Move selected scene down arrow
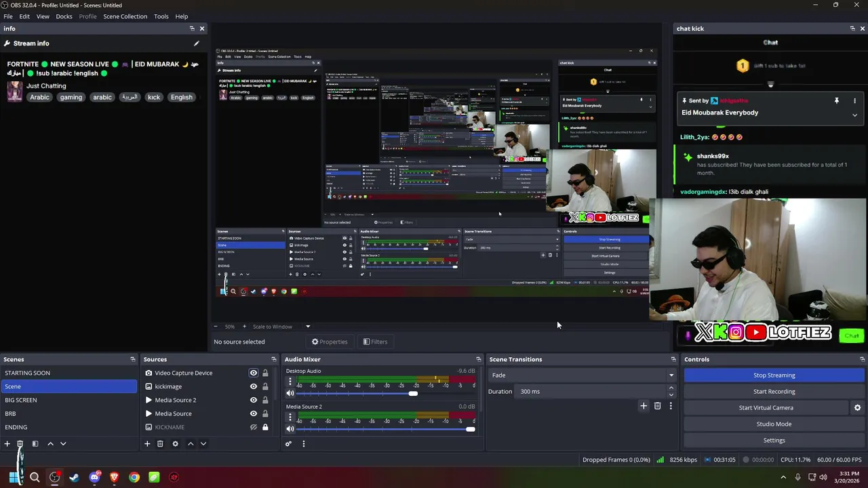Image resolution: width=868 pixels, height=488 pixels. coord(63,444)
